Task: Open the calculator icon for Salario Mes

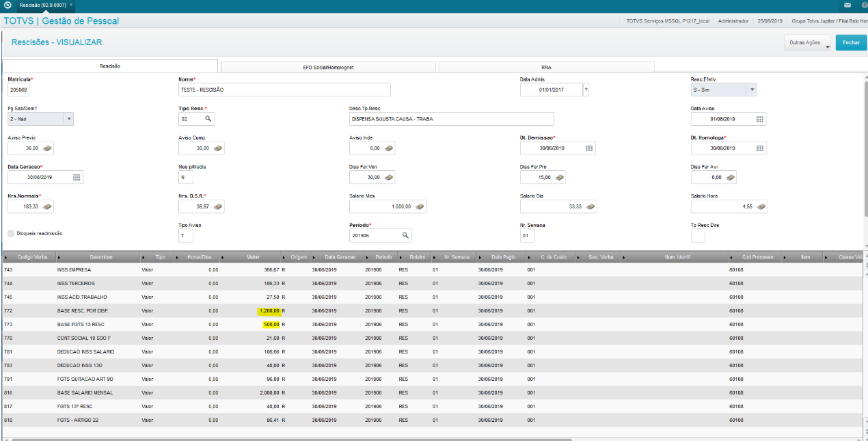Action: [420, 206]
